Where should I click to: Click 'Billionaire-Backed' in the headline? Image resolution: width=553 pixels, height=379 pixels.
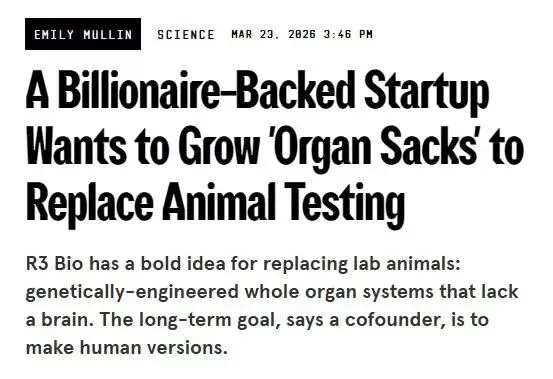click(206, 91)
